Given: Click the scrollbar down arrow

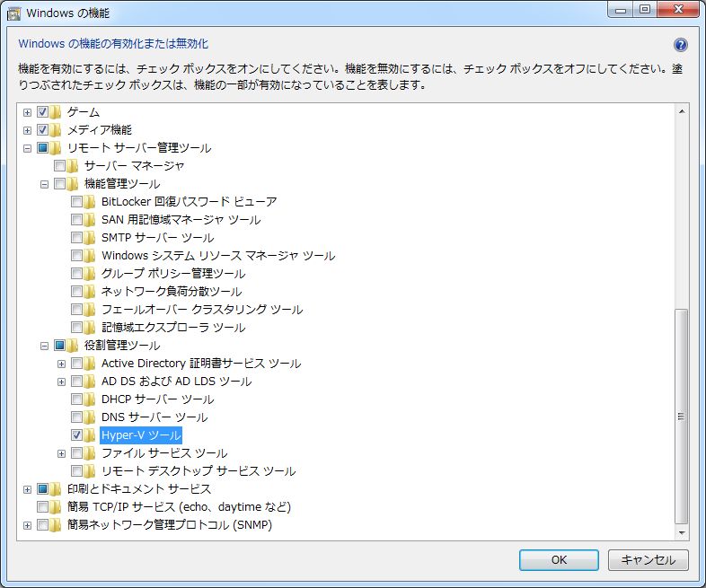Looking at the screenshot, I should coord(682,532).
